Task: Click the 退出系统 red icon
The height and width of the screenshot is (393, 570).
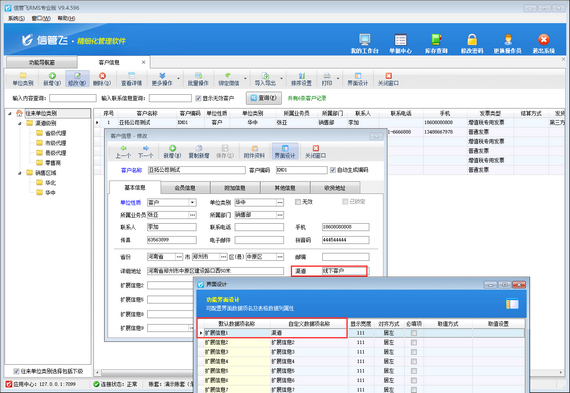Action: (543, 40)
